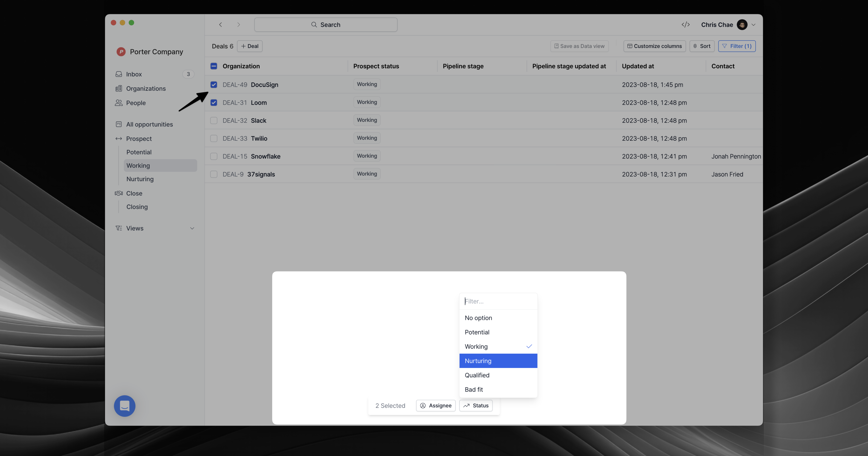Click the Organizations building icon
This screenshot has height=456, width=868.
tap(119, 88)
